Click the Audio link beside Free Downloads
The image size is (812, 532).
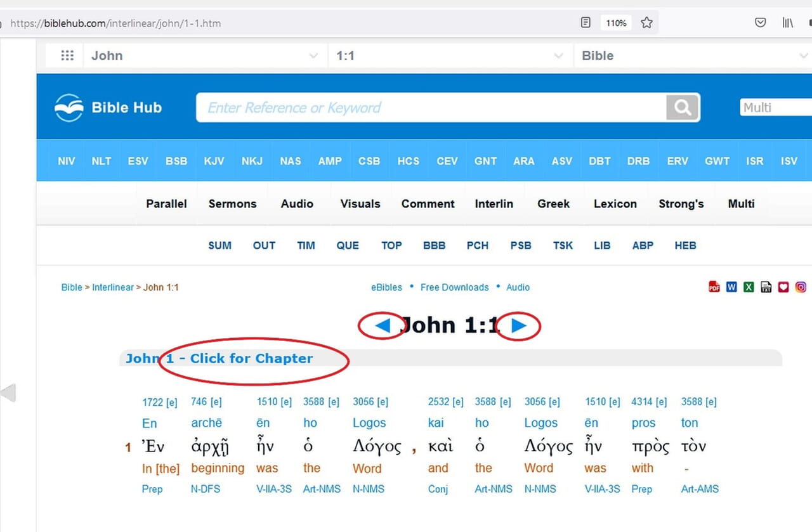tap(518, 287)
